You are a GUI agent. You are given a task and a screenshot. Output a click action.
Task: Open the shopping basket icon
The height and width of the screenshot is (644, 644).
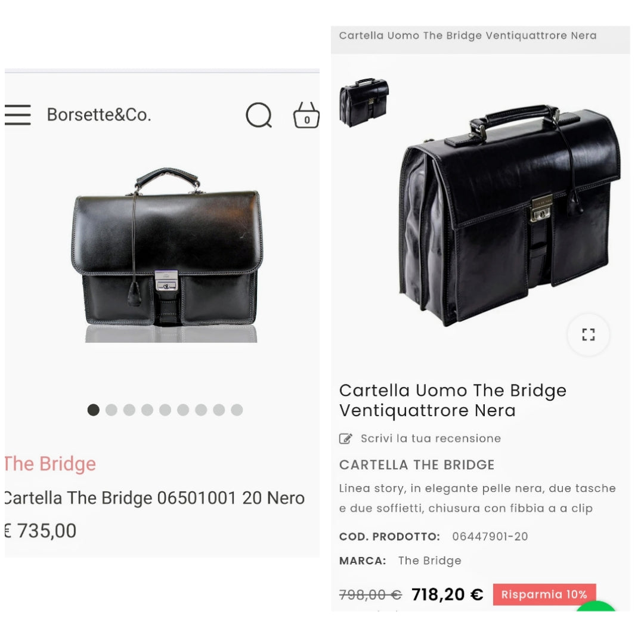(306, 116)
